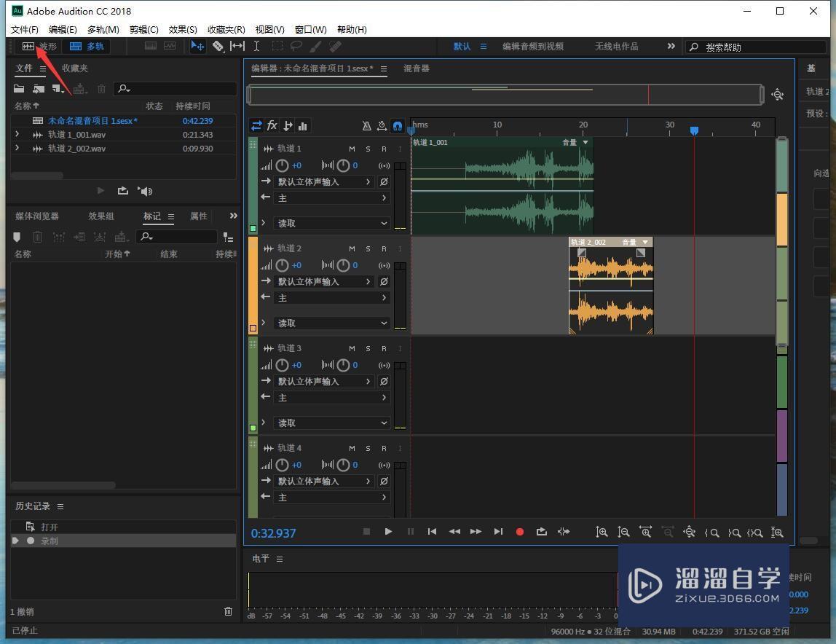This screenshot has height=644, width=836.
Task: Show the Effects (fx) view in editor
Action: coord(272,126)
